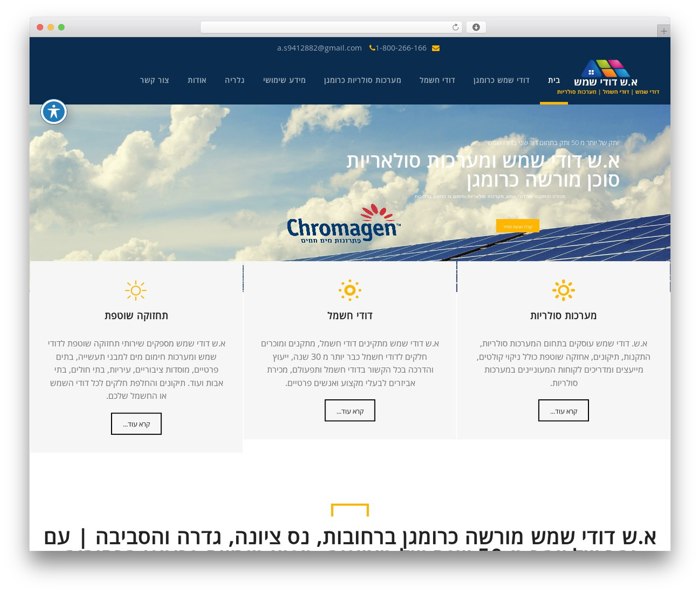The image size is (700, 593).
Task: Open the דודי חשמל menu item
Action: tap(437, 80)
